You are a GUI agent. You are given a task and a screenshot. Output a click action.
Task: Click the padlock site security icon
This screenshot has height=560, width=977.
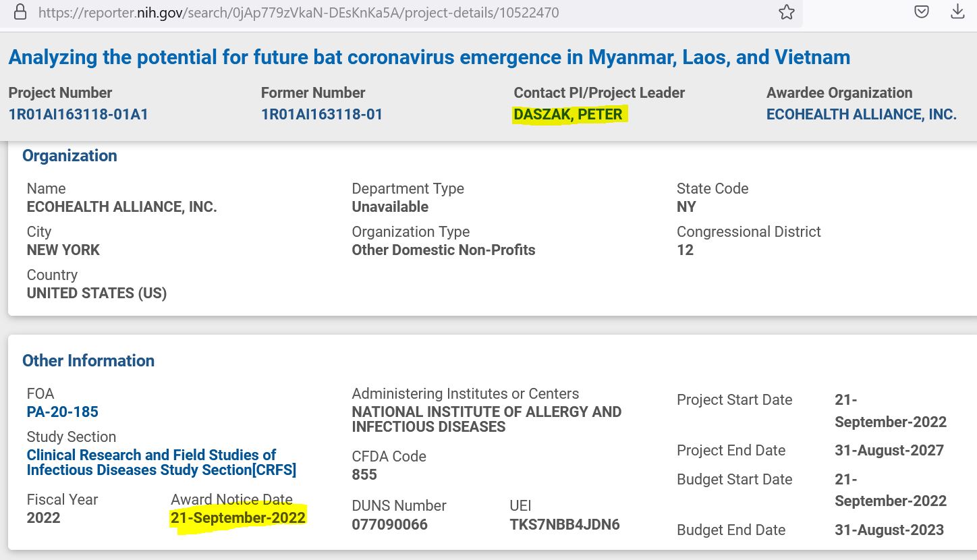21,12
